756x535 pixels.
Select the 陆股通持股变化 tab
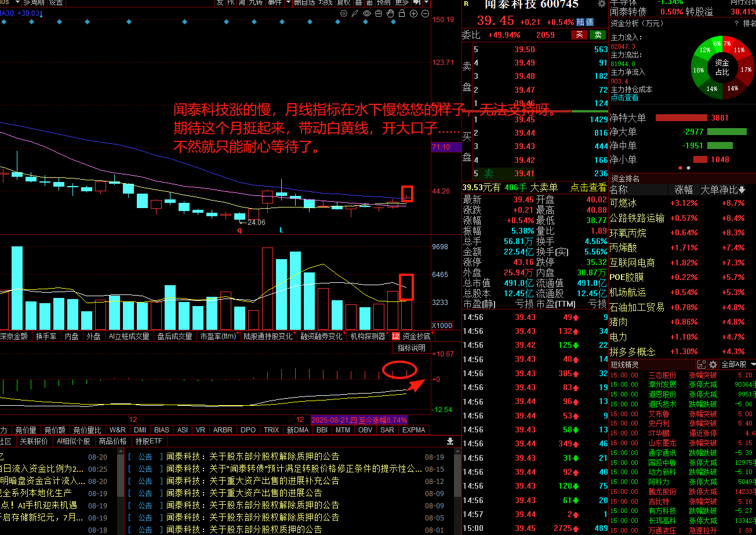pos(268,336)
